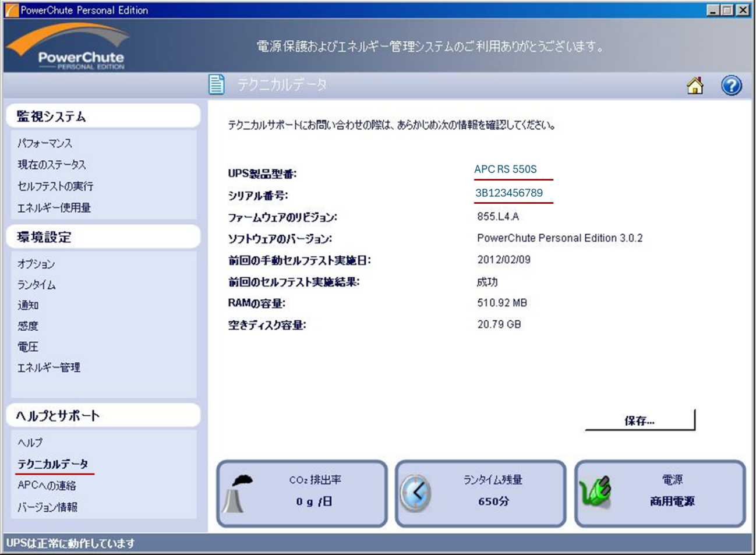This screenshot has width=756, height=555.
Task: Open セルフテストの実行 page
Action: pos(55,186)
